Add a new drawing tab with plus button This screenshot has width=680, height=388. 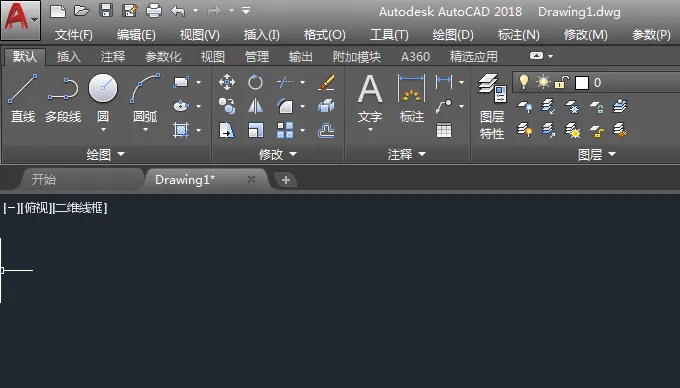(285, 180)
